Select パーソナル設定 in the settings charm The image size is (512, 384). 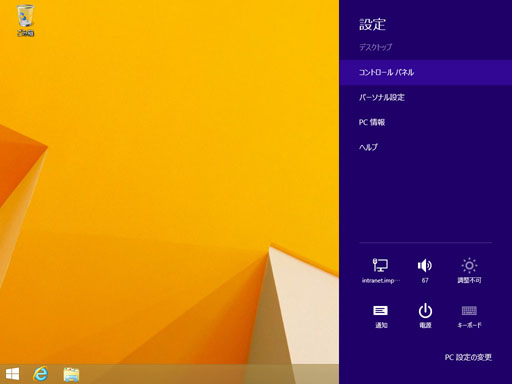click(425, 97)
